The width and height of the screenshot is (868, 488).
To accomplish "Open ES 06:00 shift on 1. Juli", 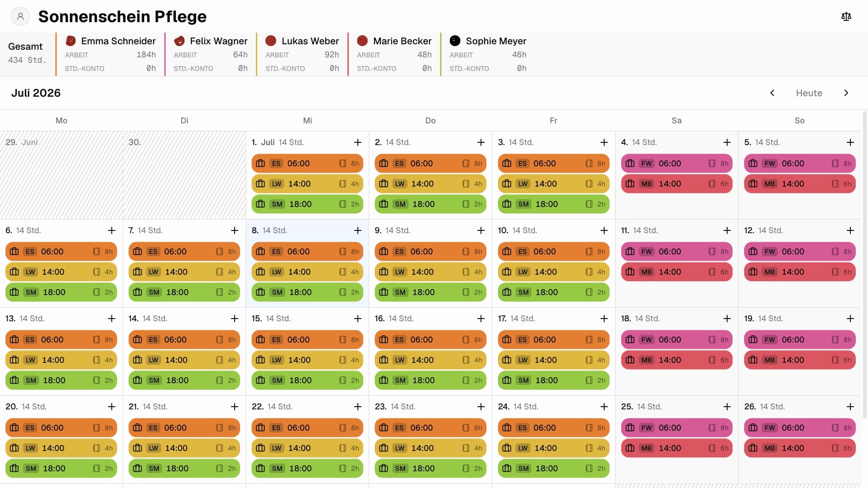I will pyautogui.click(x=307, y=163).
